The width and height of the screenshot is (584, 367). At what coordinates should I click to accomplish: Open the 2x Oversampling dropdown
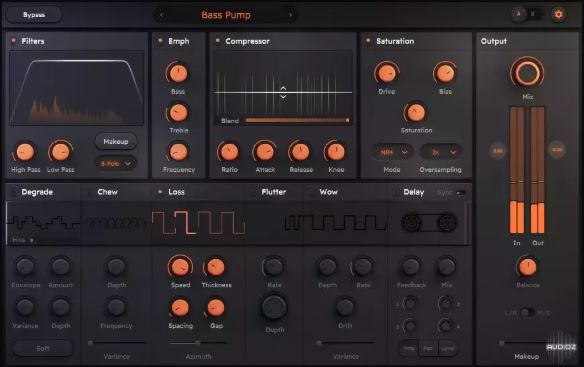click(x=442, y=152)
